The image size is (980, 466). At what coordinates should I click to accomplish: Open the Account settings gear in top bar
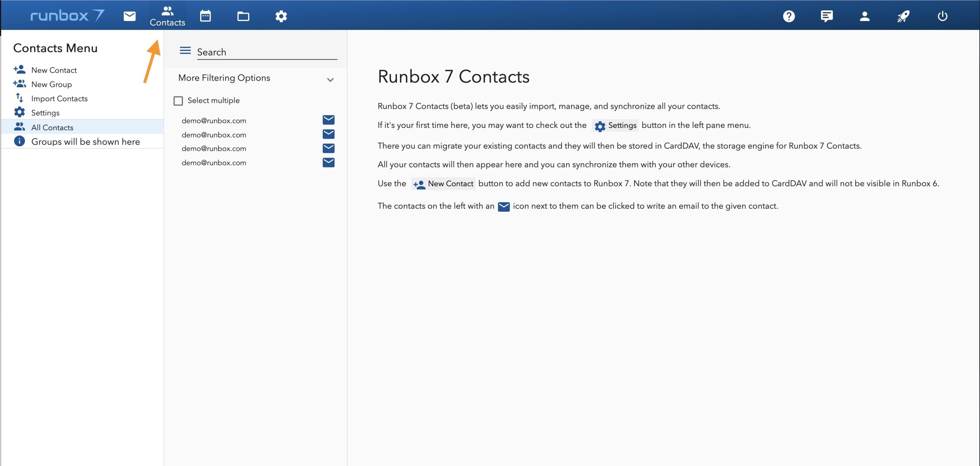[281, 16]
